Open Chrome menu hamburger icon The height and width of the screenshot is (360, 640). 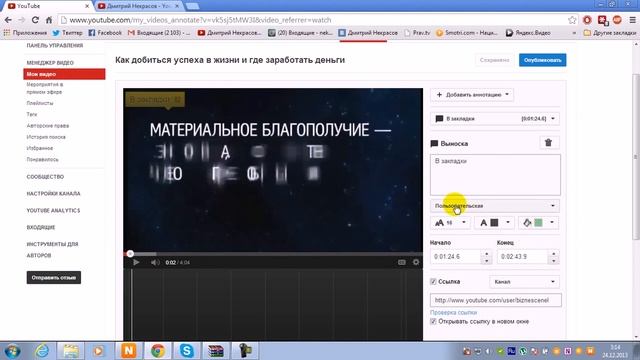click(x=633, y=20)
